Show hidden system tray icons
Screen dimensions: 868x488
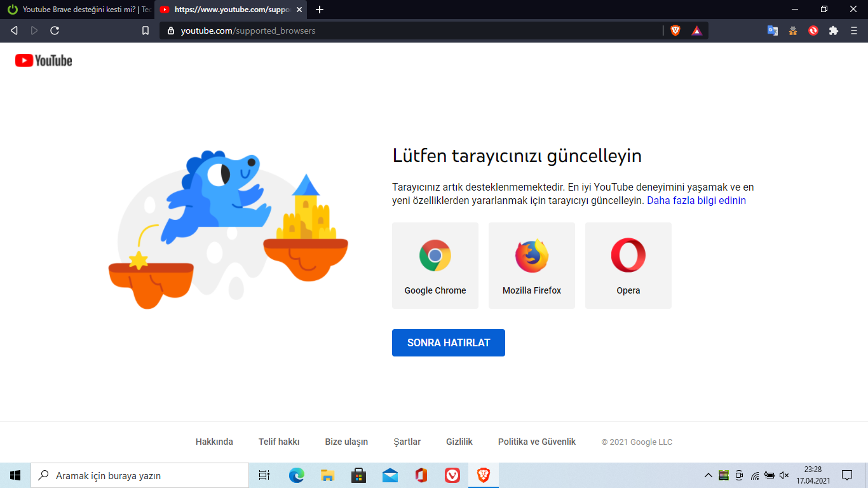709,475
